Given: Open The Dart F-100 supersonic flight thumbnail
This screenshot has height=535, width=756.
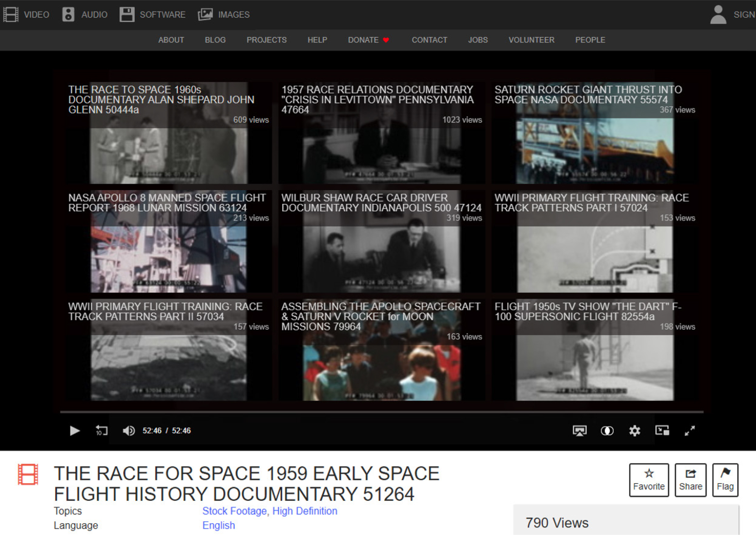Looking at the screenshot, I should 595,350.
